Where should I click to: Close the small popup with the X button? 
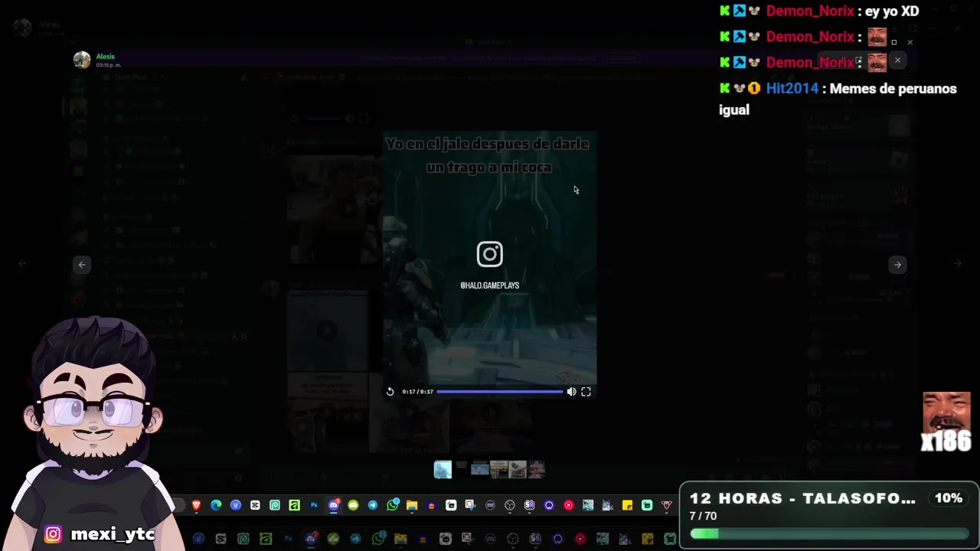coord(897,60)
